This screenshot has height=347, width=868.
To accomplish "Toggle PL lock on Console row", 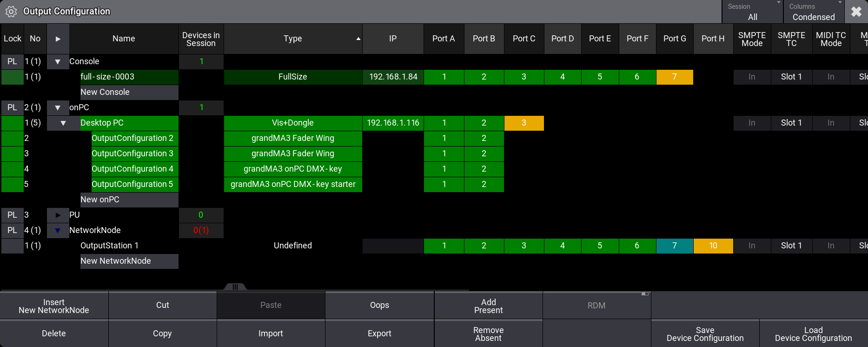I will 12,61.
